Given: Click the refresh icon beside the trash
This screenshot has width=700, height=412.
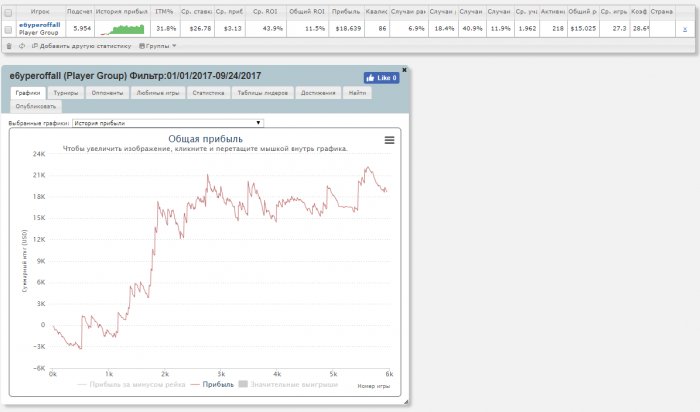Looking at the screenshot, I should pos(21,46).
